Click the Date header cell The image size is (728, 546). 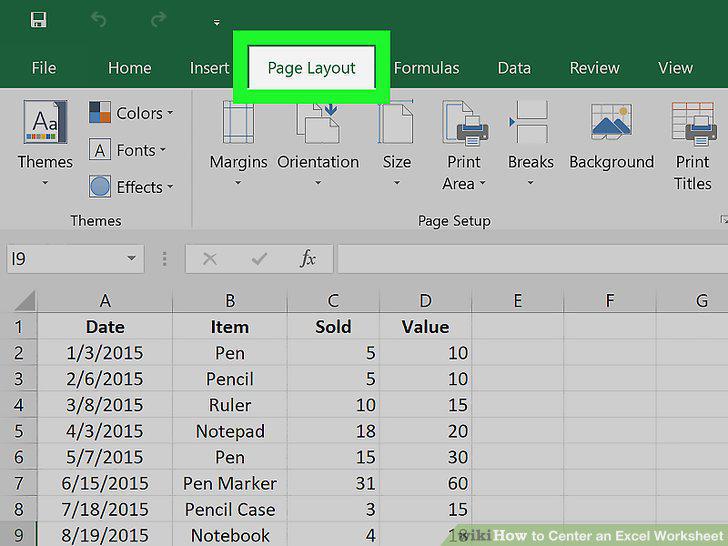(105, 327)
